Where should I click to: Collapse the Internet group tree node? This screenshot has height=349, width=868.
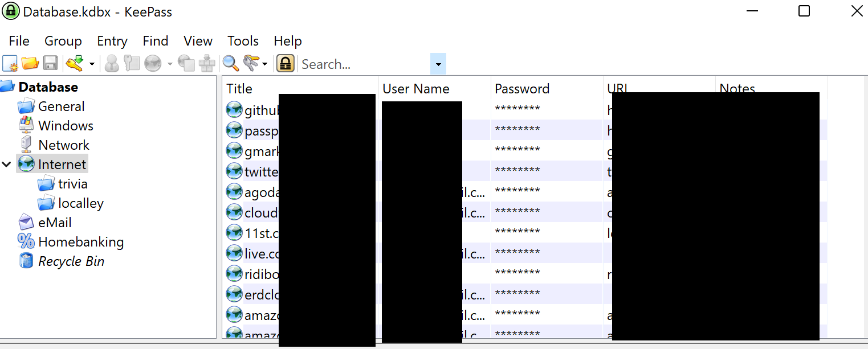coord(7,165)
